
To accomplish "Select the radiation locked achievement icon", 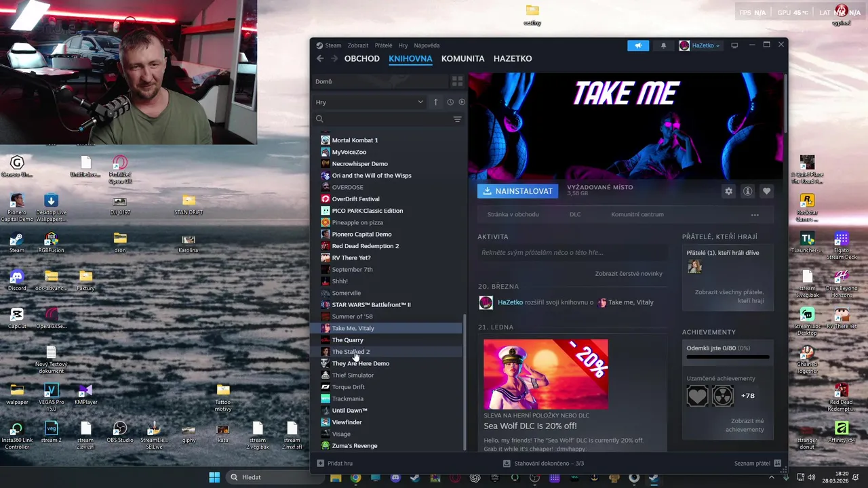I will coord(723,395).
